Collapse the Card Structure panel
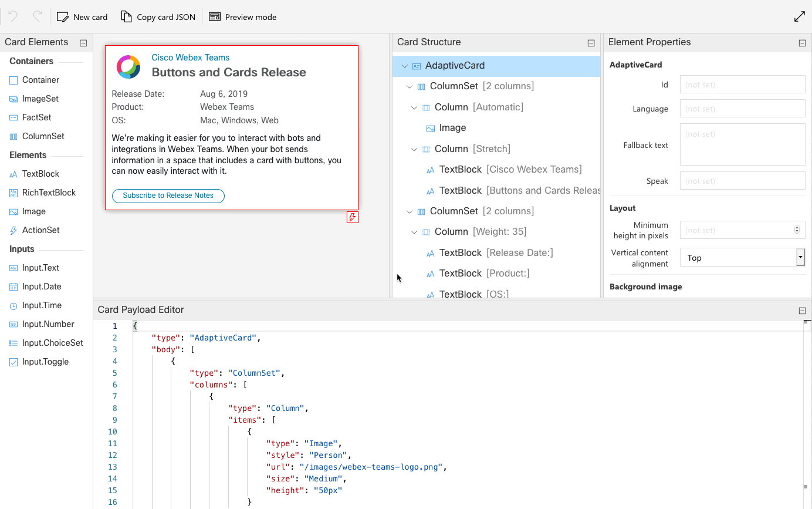Image resolution: width=812 pixels, height=509 pixels. point(591,43)
